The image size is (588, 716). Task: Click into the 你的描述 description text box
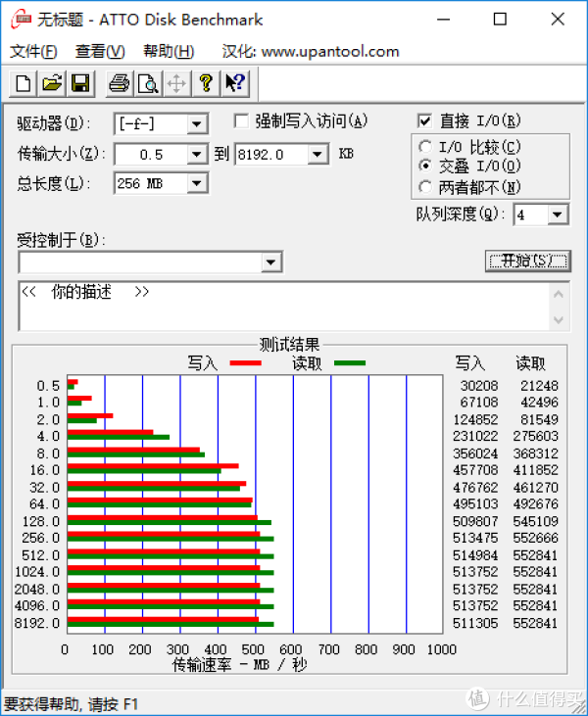point(284,306)
